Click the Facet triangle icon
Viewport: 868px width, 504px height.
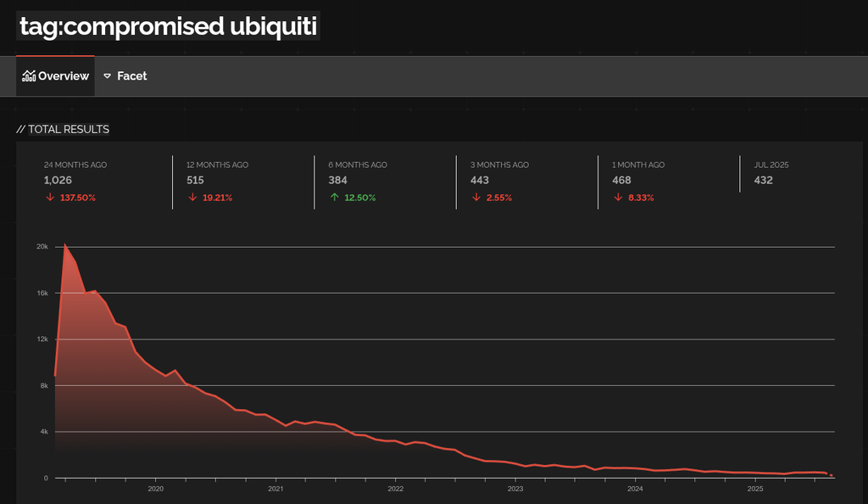coord(108,76)
